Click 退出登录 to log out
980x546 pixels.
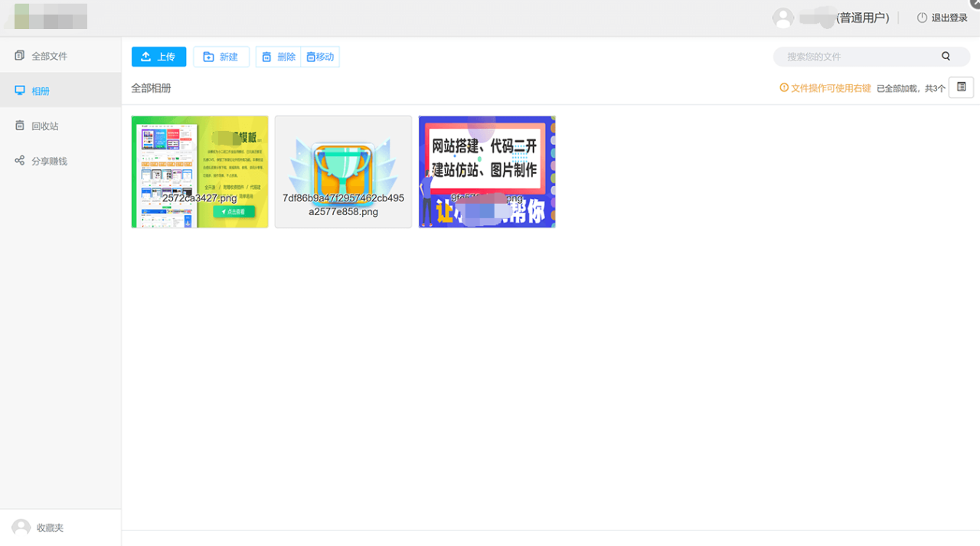(942, 18)
